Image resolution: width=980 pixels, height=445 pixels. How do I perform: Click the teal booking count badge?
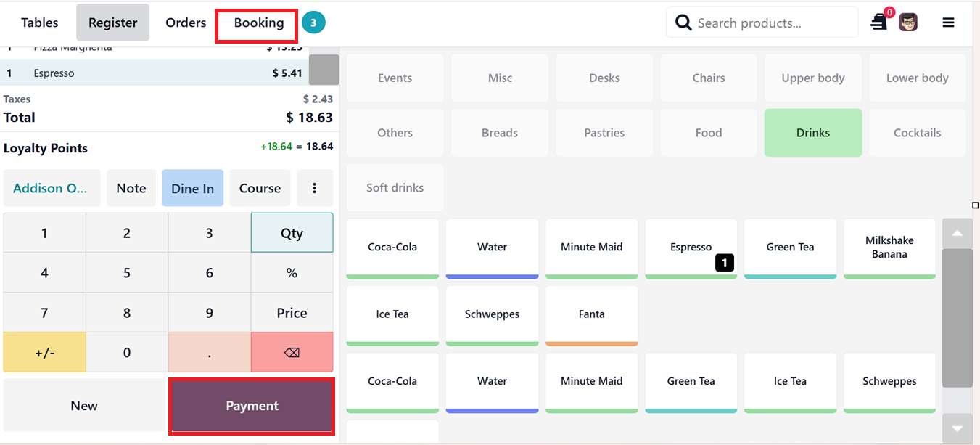click(313, 23)
